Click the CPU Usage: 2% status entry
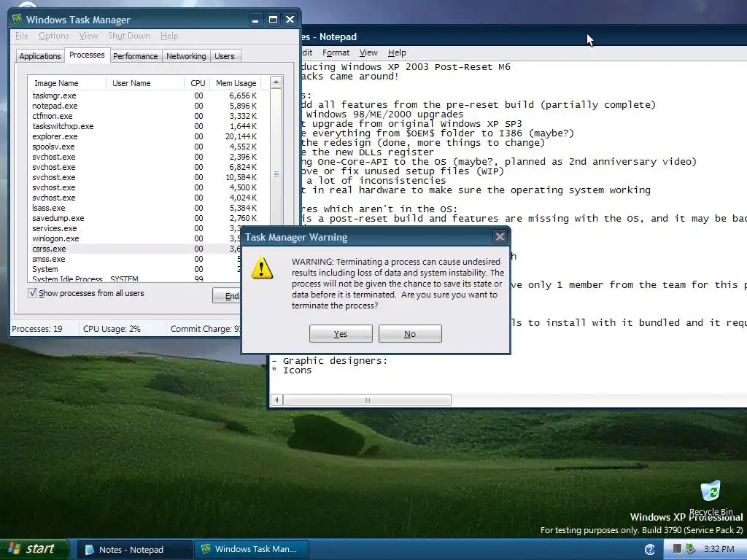This screenshot has width=747, height=560. [112, 329]
